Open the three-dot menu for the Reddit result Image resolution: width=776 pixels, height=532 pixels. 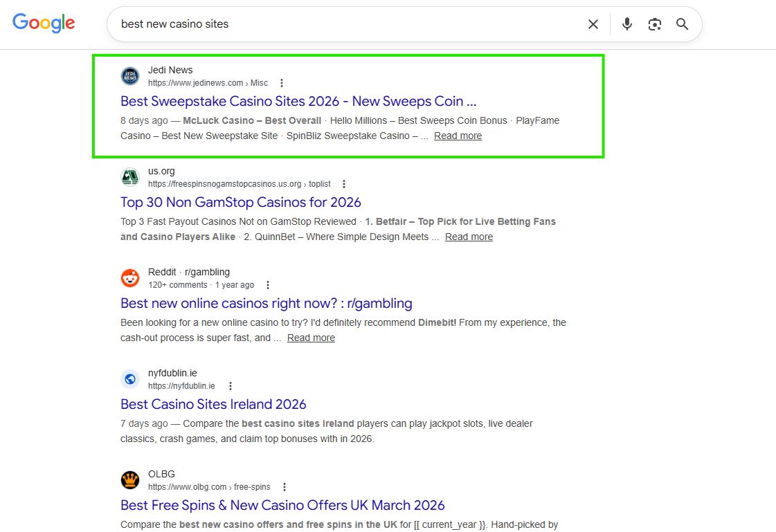click(268, 284)
